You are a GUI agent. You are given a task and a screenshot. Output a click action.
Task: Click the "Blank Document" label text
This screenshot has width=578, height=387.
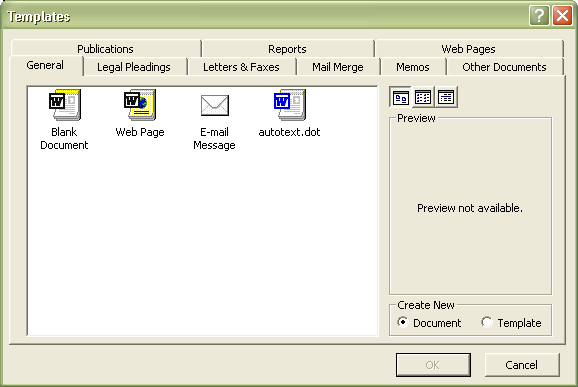64,139
